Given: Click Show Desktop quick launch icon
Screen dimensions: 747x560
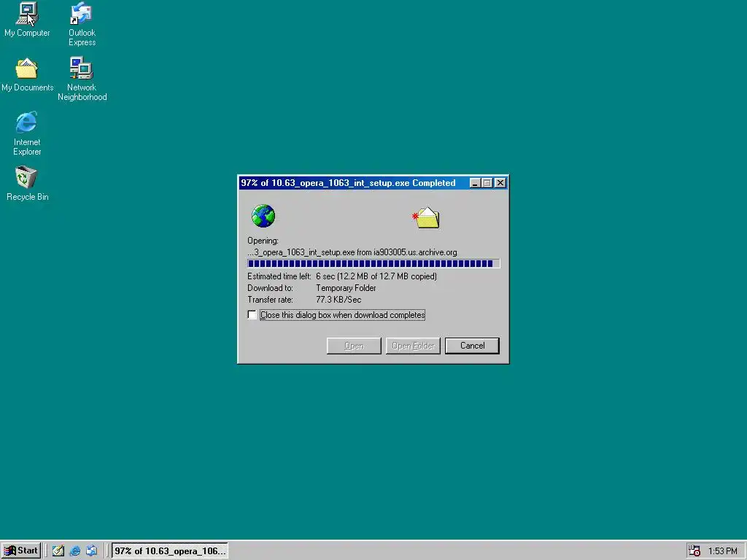Looking at the screenshot, I should tap(58, 551).
